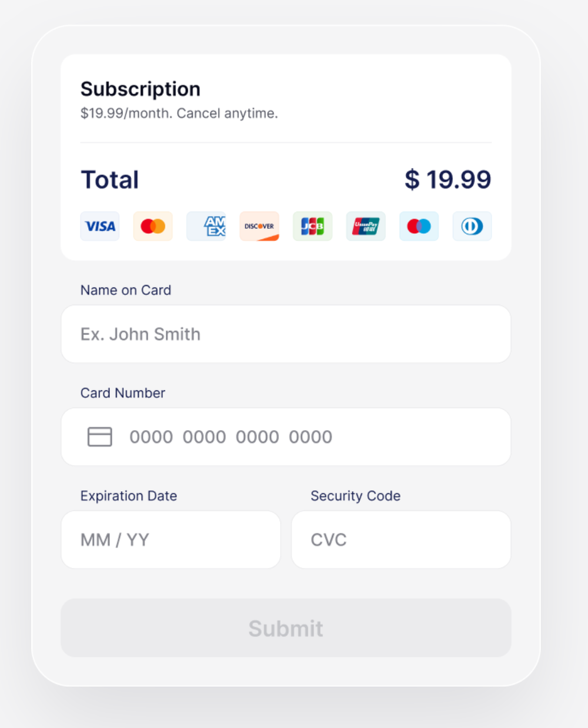588x728 pixels.
Task: Click the Security Code label
Action: (x=355, y=495)
